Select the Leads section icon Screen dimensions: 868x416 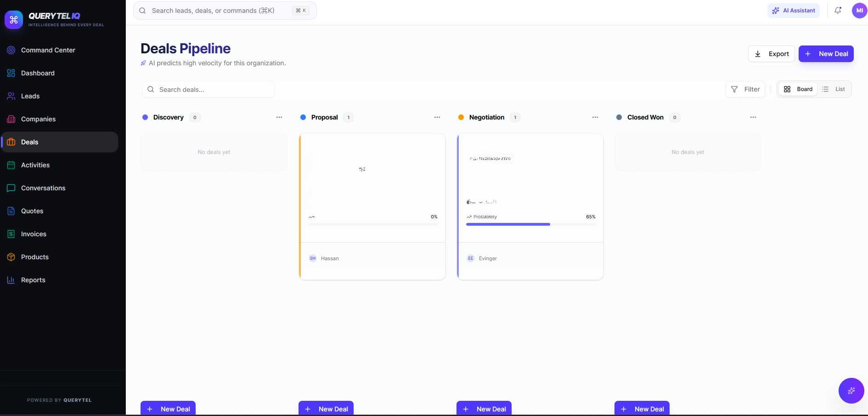pyautogui.click(x=11, y=96)
